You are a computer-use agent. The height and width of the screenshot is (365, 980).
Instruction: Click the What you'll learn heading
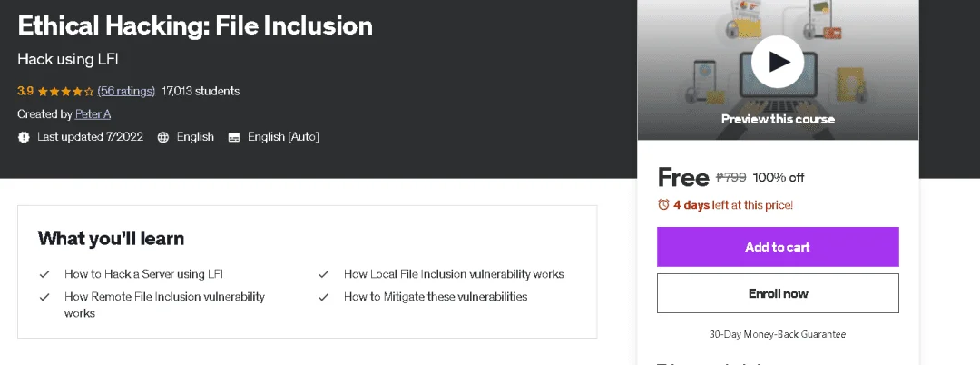pyautogui.click(x=112, y=238)
